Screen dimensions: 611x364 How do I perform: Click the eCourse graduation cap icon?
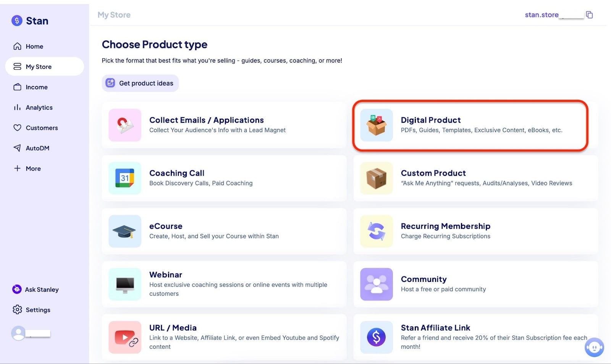point(125,231)
